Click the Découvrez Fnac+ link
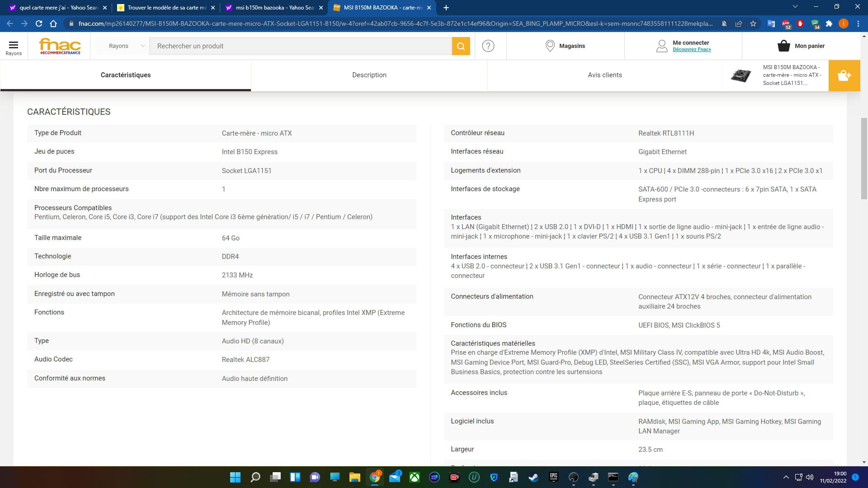 tap(692, 50)
